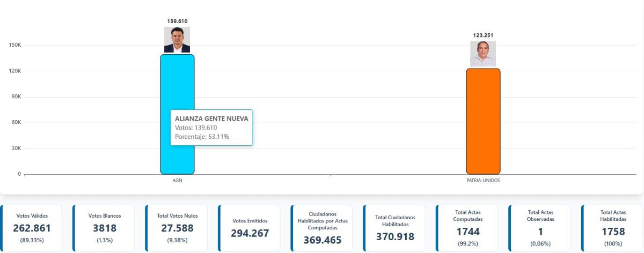Click the AGN candidate photo
Viewport: 644px width, 253px height.
[177, 40]
